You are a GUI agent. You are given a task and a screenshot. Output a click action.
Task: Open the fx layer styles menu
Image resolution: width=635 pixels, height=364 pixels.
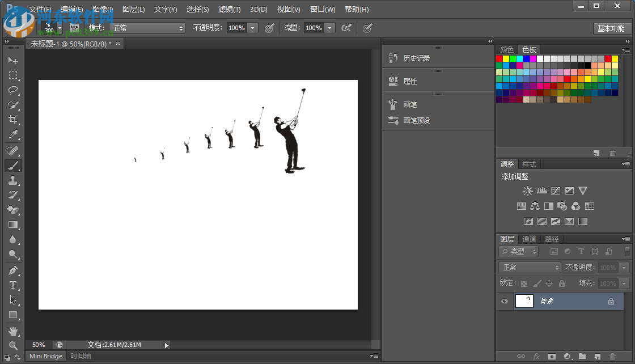(x=536, y=357)
